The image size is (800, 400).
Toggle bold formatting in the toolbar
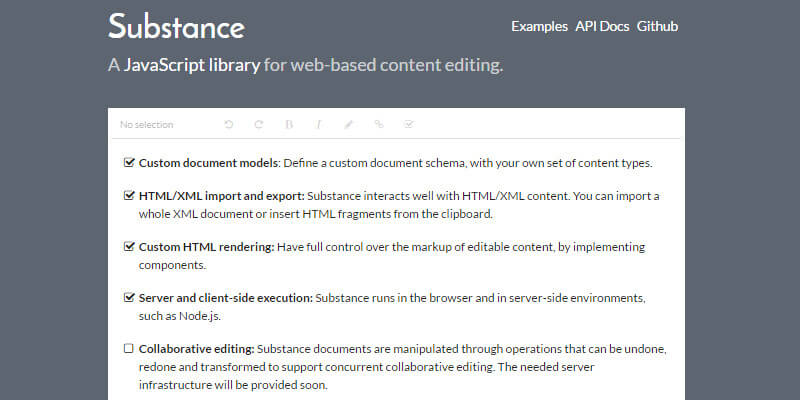(289, 125)
